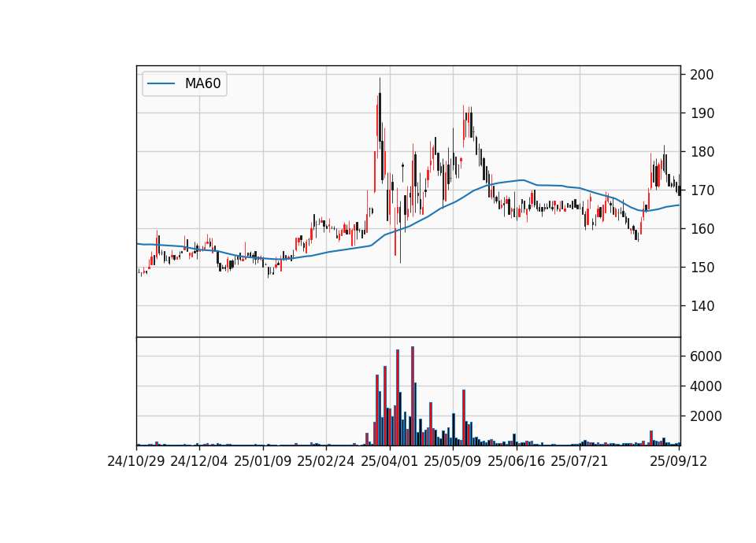
Task: Click the 190 price axis label
Action: click(702, 113)
